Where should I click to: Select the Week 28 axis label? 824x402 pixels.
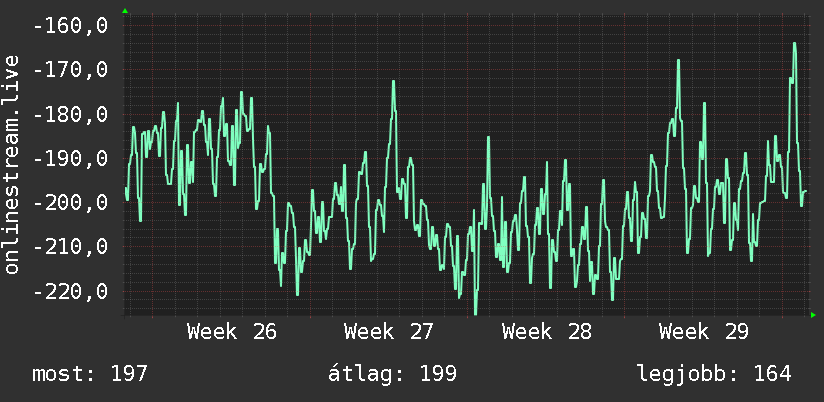tap(547, 332)
